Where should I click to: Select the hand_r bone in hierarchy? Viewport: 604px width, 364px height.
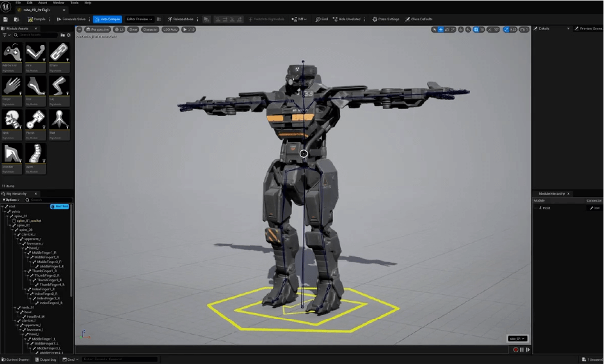[33, 248]
